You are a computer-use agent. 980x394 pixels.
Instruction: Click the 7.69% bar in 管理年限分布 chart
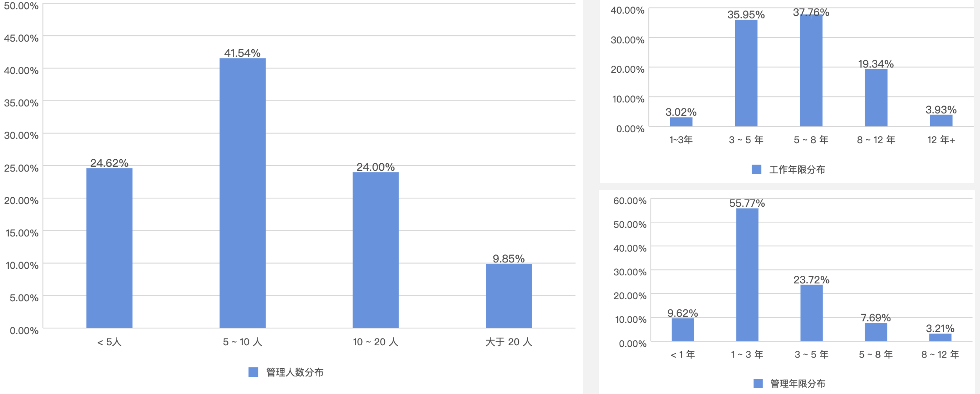[x=876, y=332]
